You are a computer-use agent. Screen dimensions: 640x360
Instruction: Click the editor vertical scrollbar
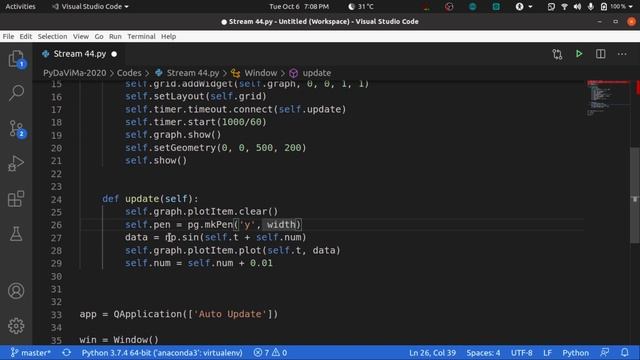635,195
